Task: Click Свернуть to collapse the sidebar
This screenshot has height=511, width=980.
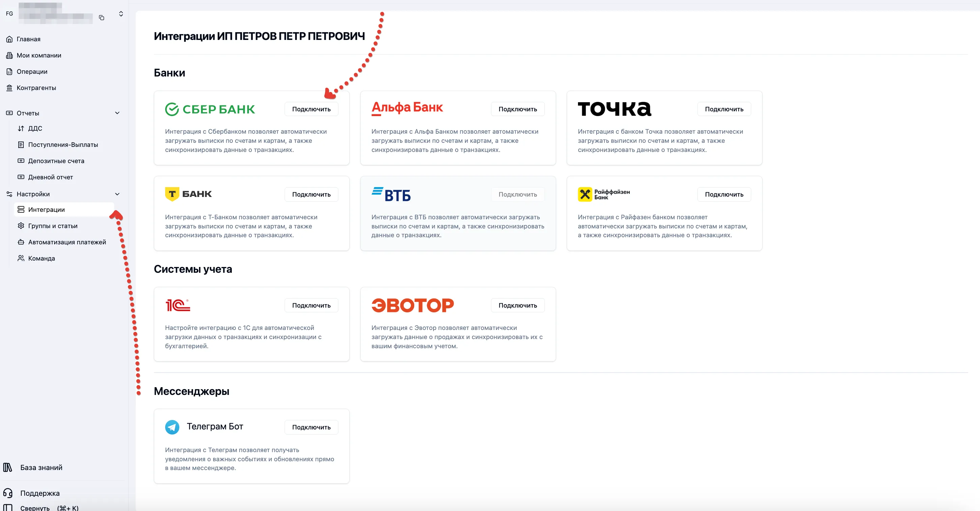Action: click(x=35, y=508)
